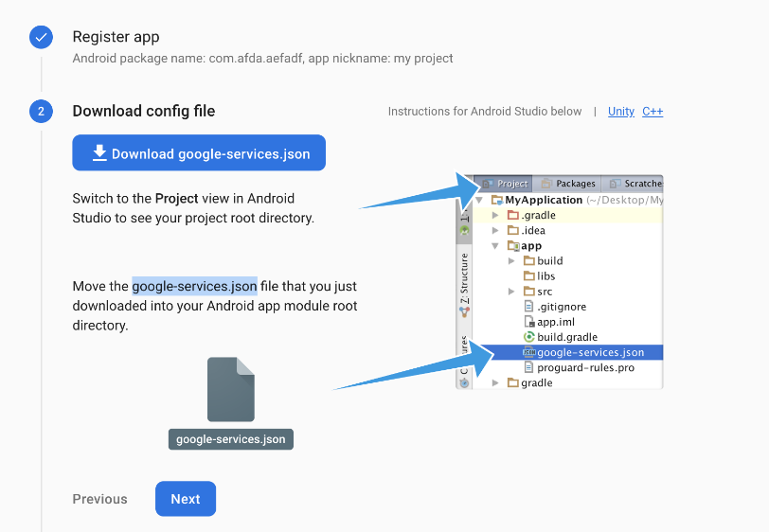Expand the bottom gradle folder arrow
This screenshot has height=532, width=769.
(x=495, y=382)
